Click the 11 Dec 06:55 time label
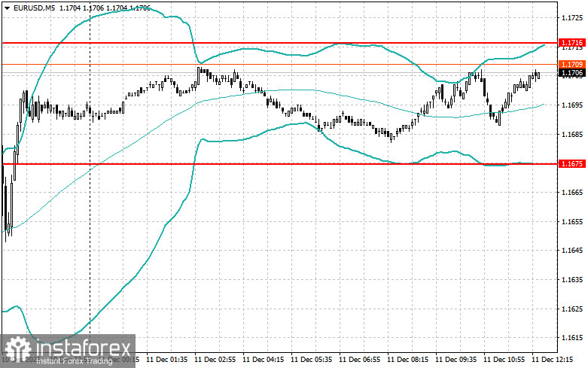Screen dimensions: 588x368 360,360
